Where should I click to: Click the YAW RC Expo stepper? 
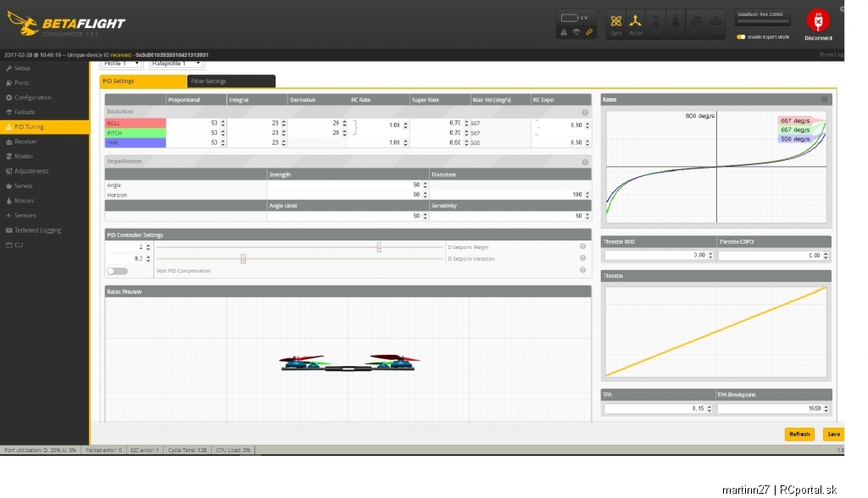click(x=587, y=143)
